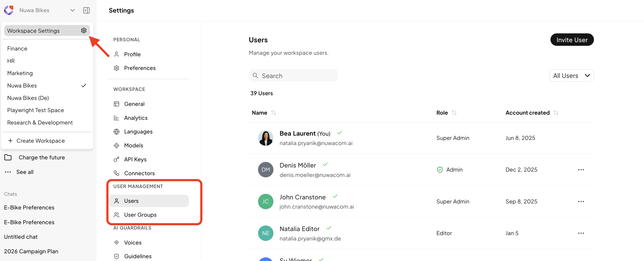
Task: Collapse the sidebar with the panel icon
Action: tap(86, 10)
